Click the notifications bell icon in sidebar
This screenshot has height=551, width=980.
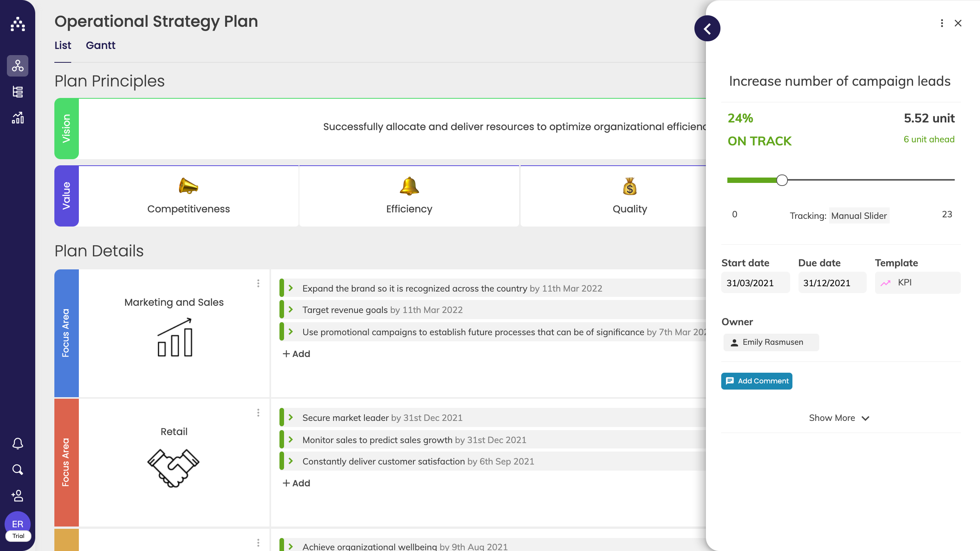click(18, 443)
